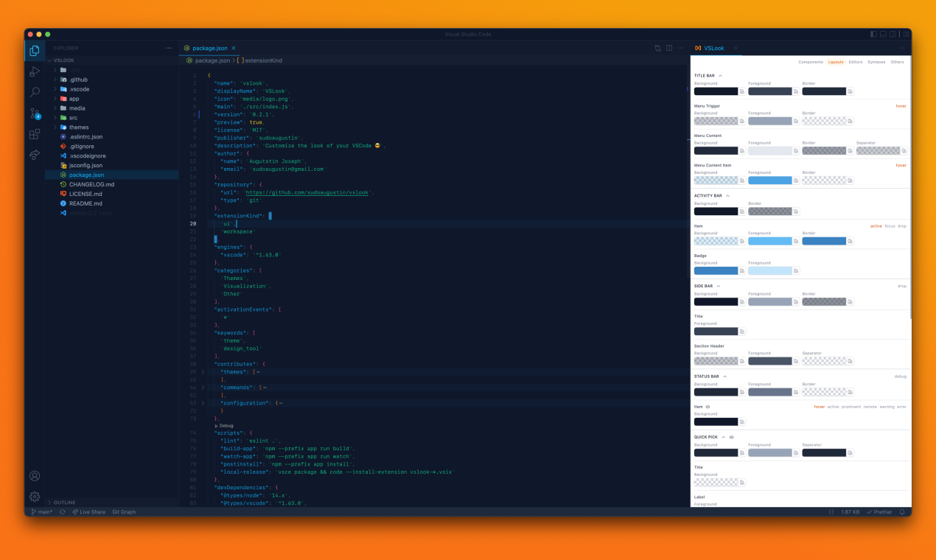Open the Manage gear icon
Viewport: 936px width, 560px height.
[x=35, y=497]
